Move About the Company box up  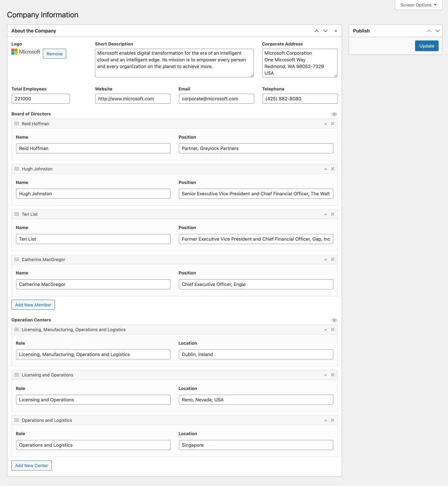pyautogui.click(x=317, y=31)
